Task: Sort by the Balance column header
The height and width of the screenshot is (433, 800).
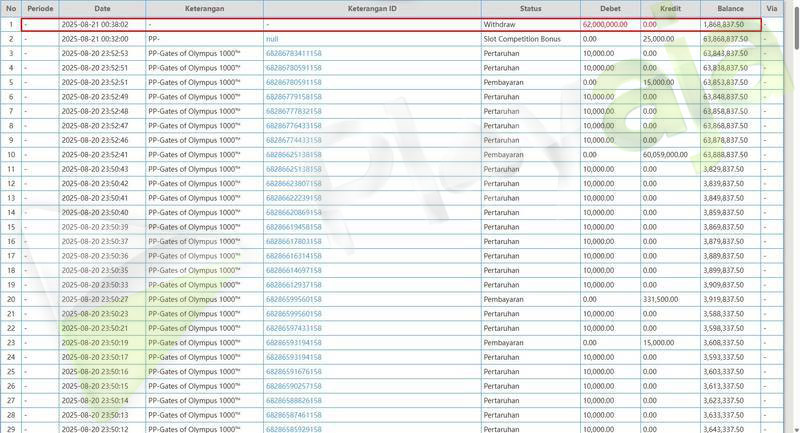Action: click(730, 8)
